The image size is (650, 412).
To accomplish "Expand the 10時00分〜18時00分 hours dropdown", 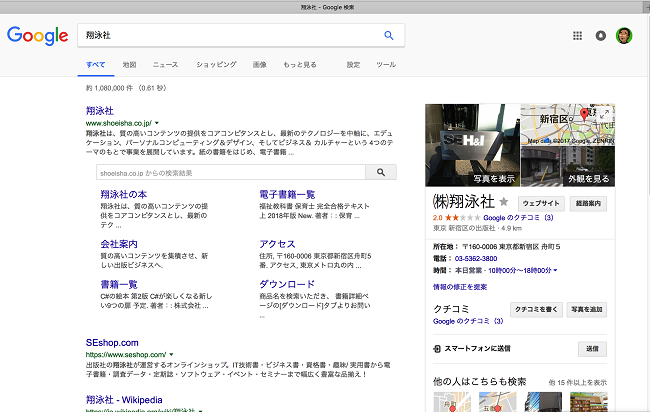I will (x=523, y=271).
